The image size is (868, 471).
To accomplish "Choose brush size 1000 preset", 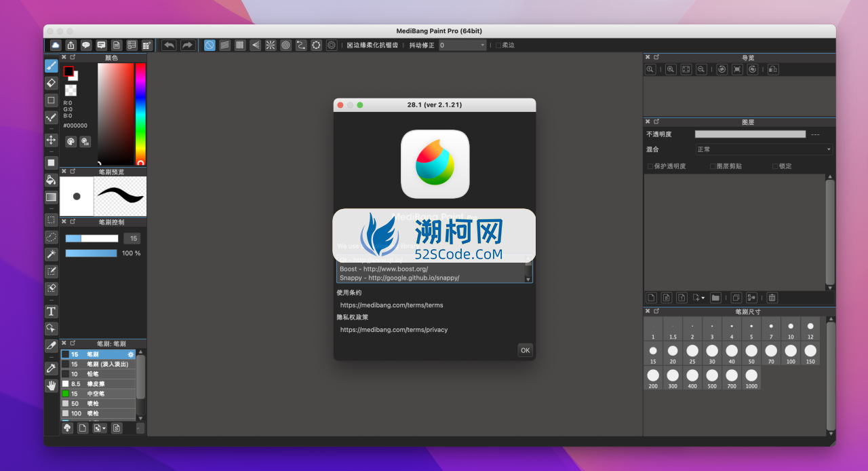I will coord(751,378).
